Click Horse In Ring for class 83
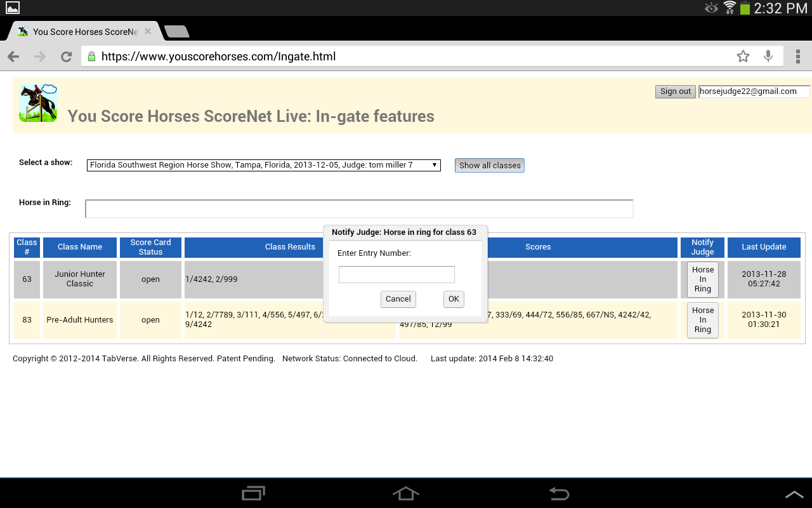This screenshot has height=508, width=812. click(x=702, y=320)
